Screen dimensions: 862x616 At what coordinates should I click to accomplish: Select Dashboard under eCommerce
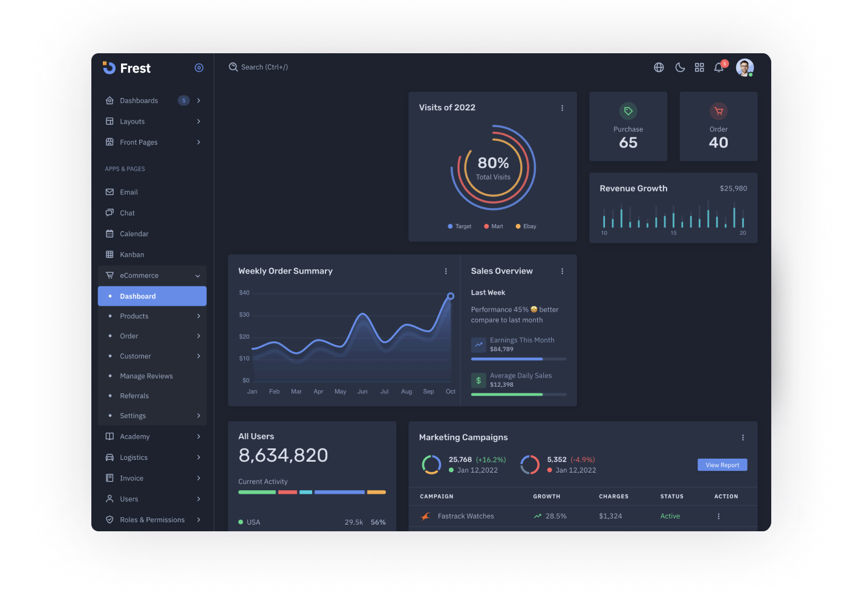click(x=137, y=296)
